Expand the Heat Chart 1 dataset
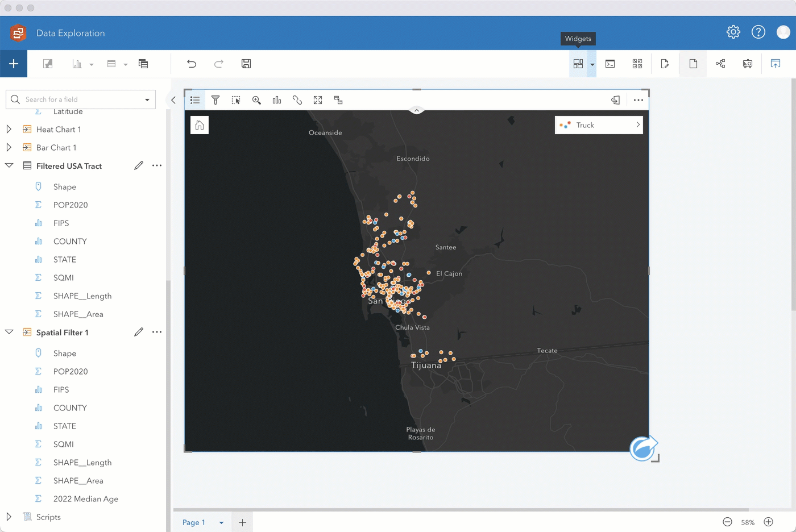Image resolution: width=796 pixels, height=532 pixels. (x=9, y=130)
